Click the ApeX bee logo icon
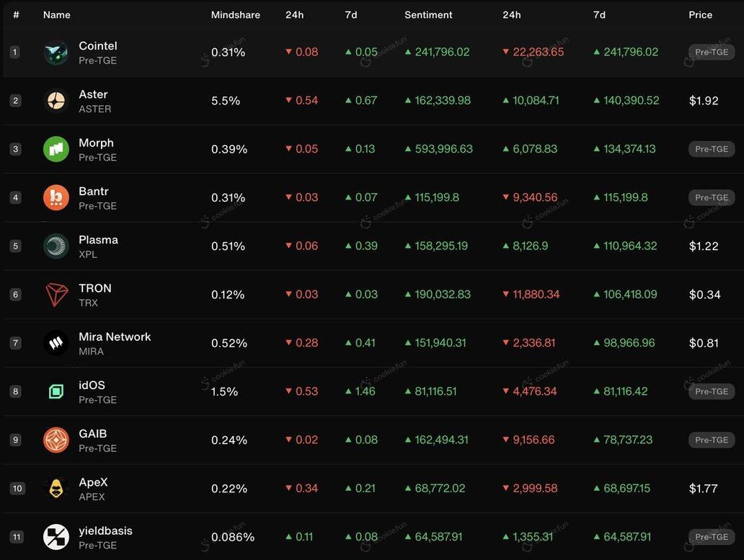 (56, 489)
